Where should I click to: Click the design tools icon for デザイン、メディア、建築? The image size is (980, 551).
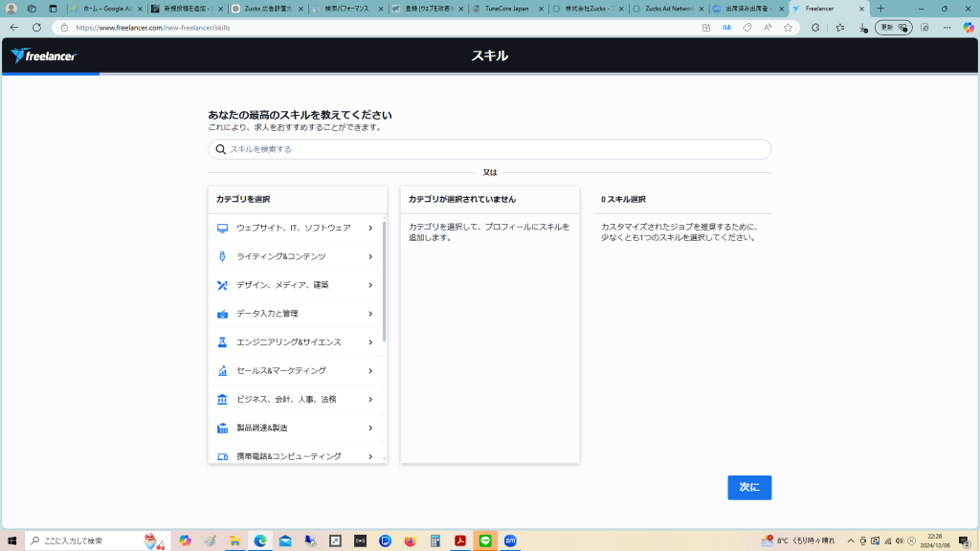coord(222,285)
